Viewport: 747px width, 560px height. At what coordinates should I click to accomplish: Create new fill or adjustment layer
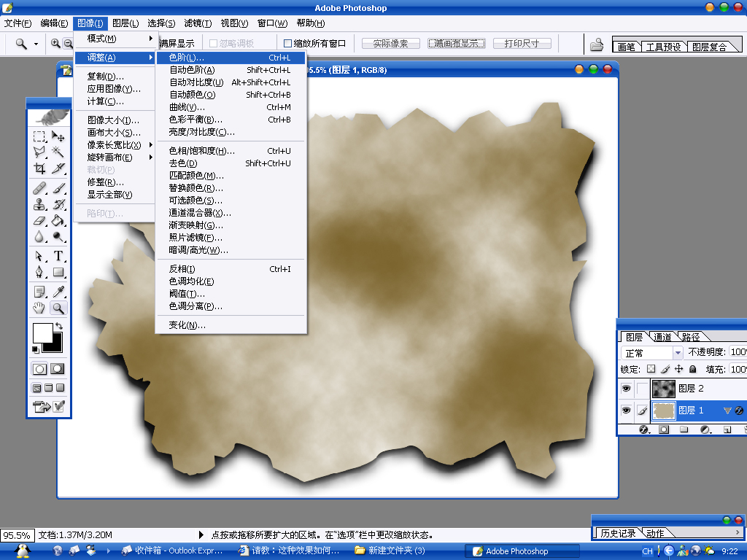coord(705,429)
